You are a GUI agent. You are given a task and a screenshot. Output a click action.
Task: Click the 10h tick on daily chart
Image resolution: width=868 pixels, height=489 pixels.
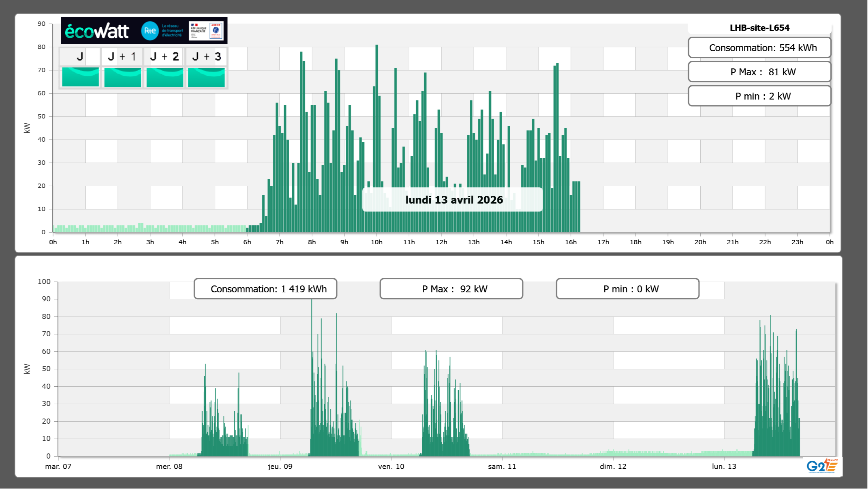tap(376, 242)
